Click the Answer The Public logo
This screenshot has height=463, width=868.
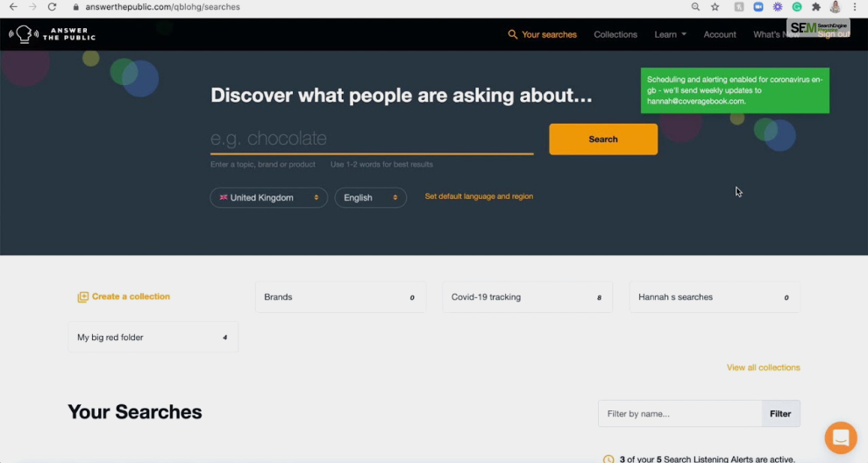point(52,34)
